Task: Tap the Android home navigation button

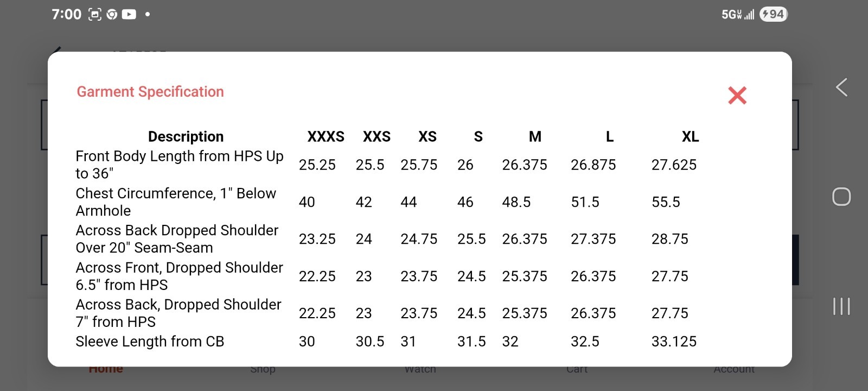Action: click(841, 197)
